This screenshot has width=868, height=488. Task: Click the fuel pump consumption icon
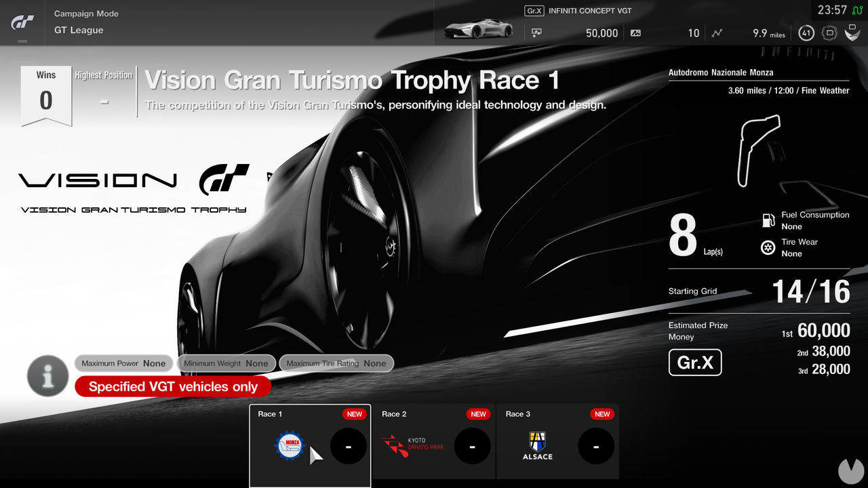[768, 220]
